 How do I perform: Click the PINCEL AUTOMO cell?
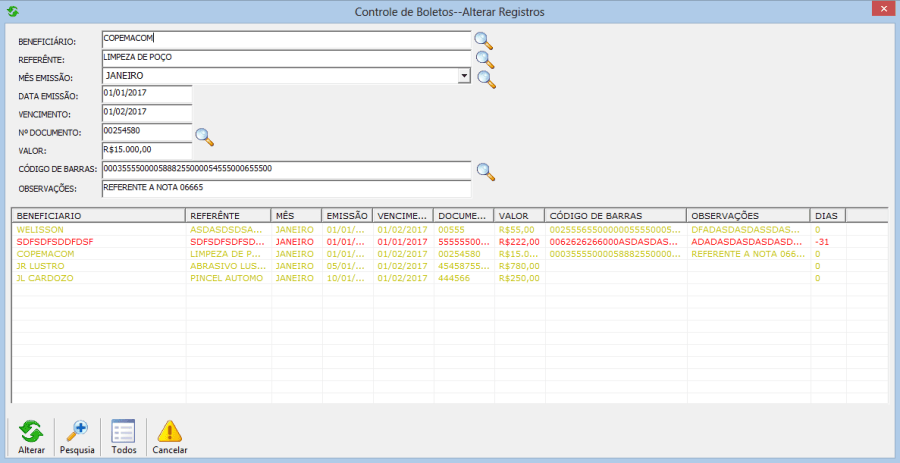click(227, 278)
